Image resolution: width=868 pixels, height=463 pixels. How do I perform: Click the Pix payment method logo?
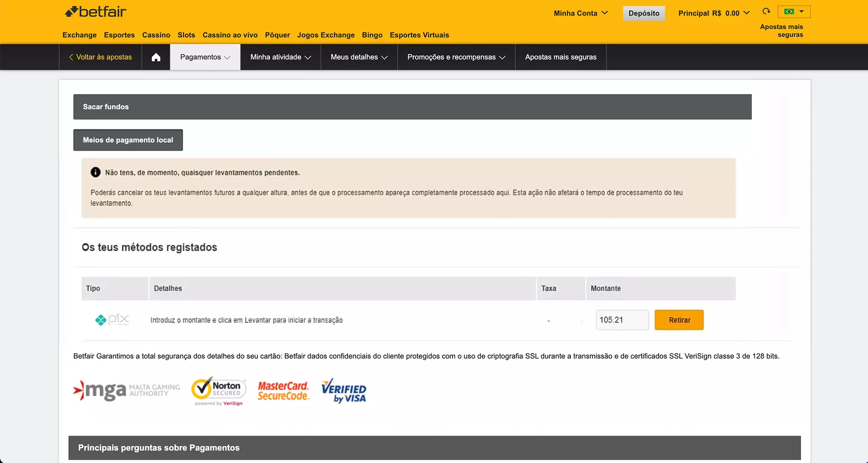coord(112,320)
